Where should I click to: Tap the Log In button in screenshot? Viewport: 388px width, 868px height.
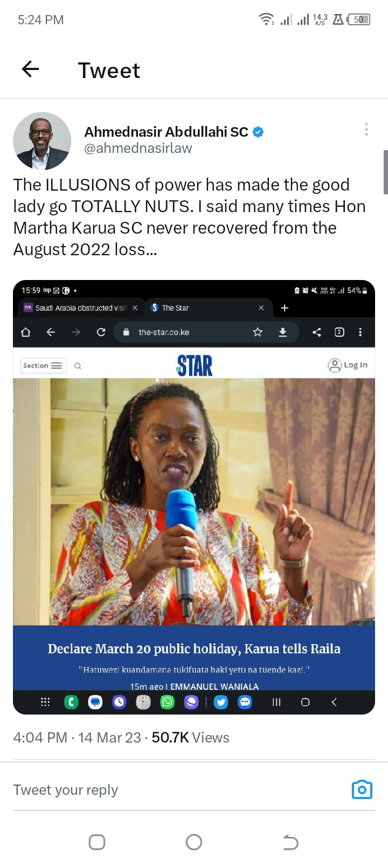pyautogui.click(x=348, y=365)
